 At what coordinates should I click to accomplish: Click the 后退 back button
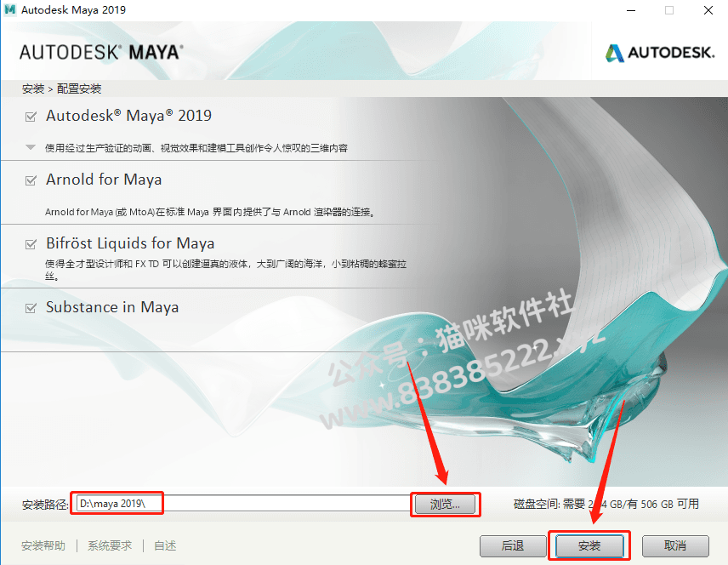pyautogui.click(x=513, y=545)
